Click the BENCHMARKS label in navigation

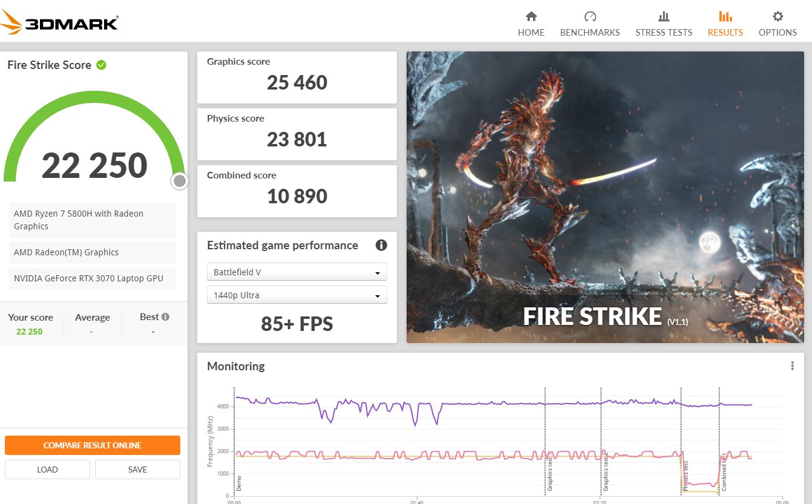coord(590,33)
